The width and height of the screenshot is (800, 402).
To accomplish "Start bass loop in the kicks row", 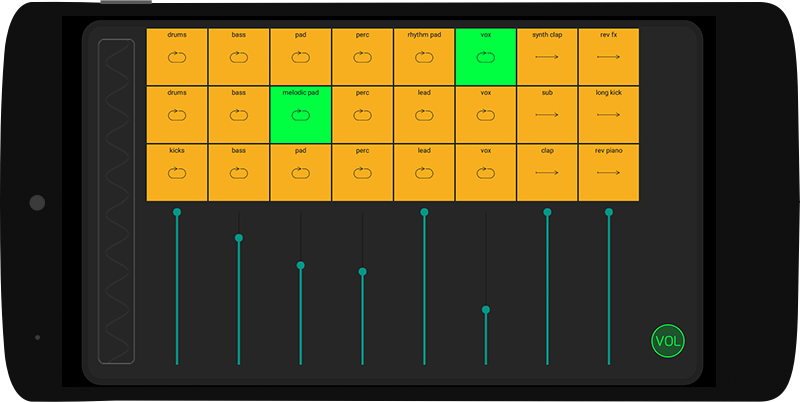I will (239, 173).
